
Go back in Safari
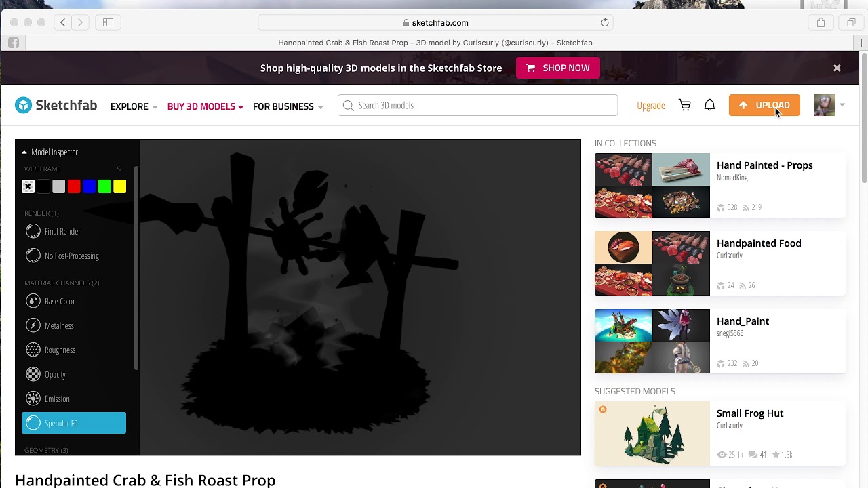click(63, 22)
